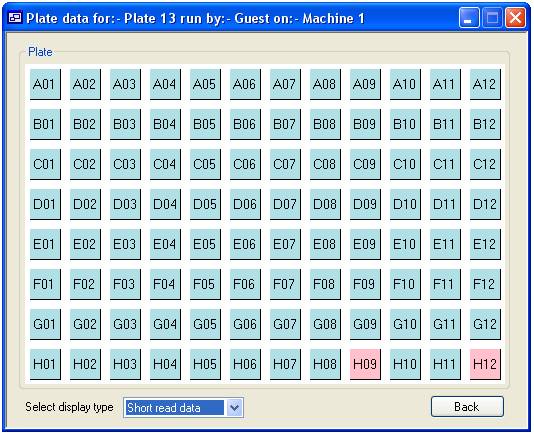Pick well C07 on the plate
The height and width of the screenshot is (436, 534).
click(285, 165)
